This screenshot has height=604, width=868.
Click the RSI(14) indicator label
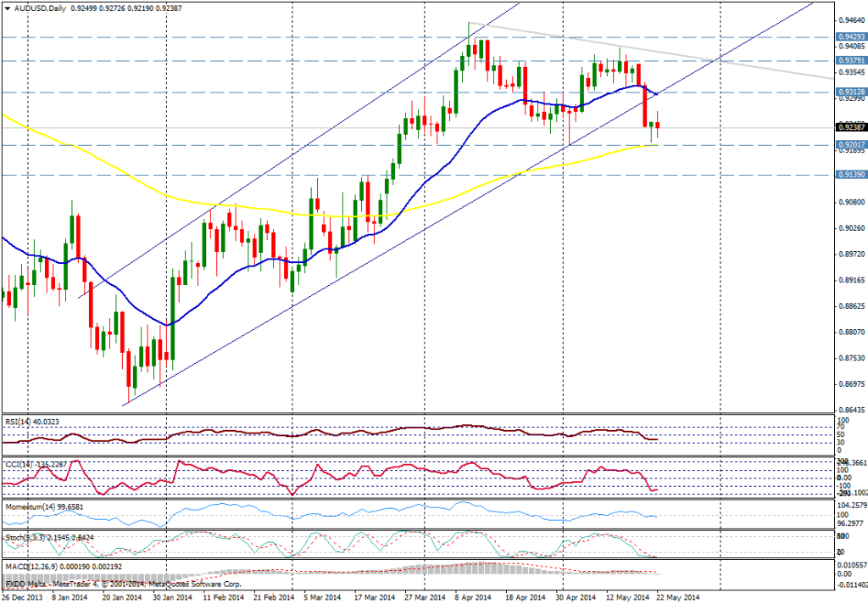click(24, 419)
